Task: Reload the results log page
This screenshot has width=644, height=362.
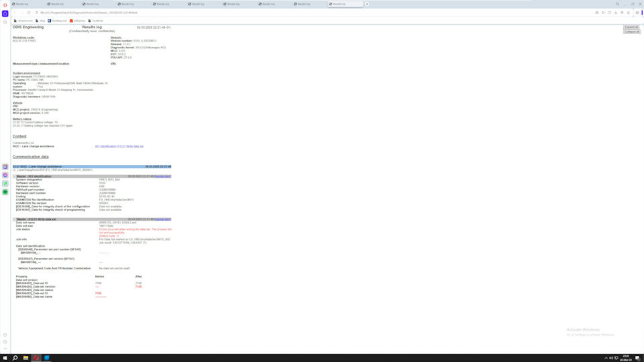Action: pyautogui.click(x=29, y=13)
